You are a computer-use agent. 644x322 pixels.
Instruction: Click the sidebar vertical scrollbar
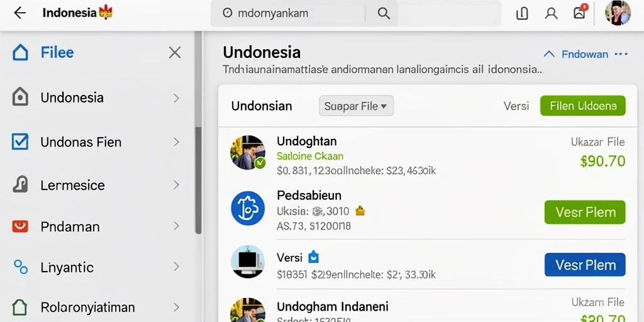(198, 180)
